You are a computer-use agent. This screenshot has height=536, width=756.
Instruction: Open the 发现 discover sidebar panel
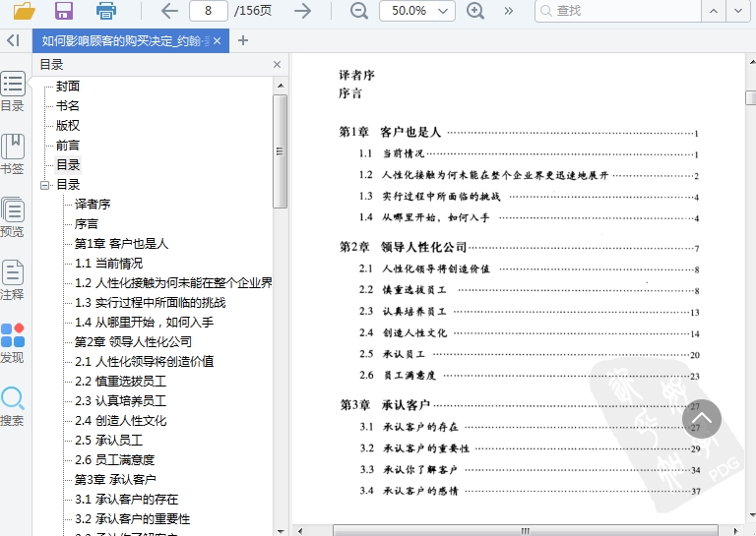click(x=13, y=343)
